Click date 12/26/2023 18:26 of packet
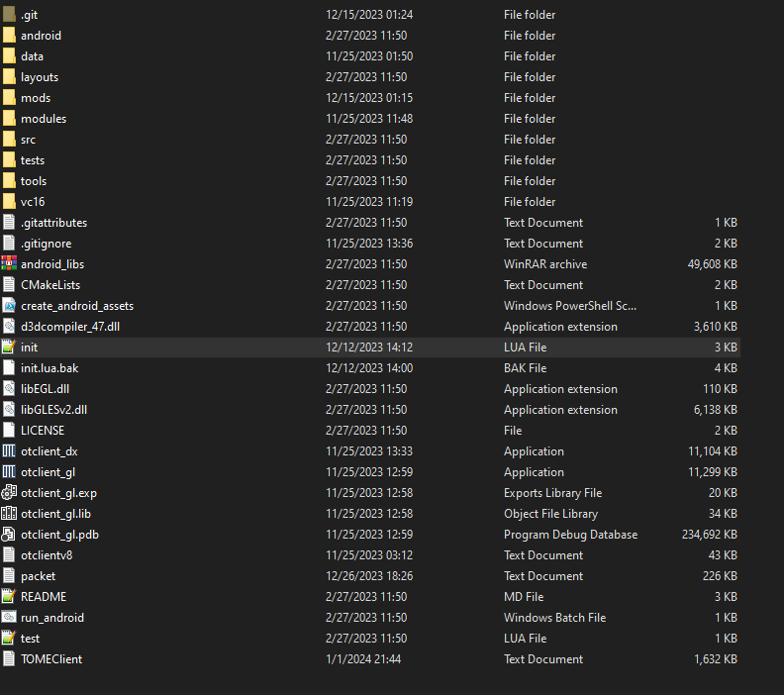This screenshot has width=784, height=695. click(x=369, y=576)
